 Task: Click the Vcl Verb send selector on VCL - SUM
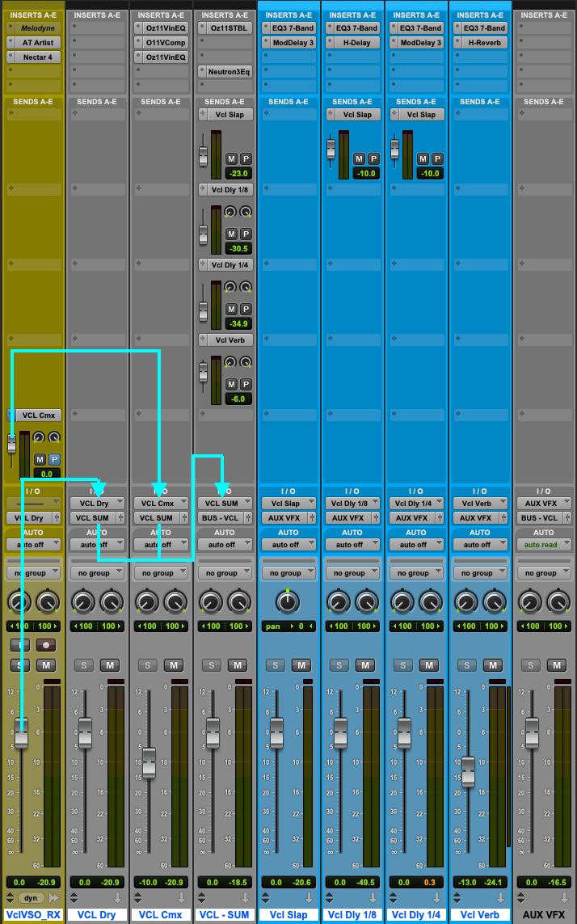pyautogui.click(x=230, y=340)
